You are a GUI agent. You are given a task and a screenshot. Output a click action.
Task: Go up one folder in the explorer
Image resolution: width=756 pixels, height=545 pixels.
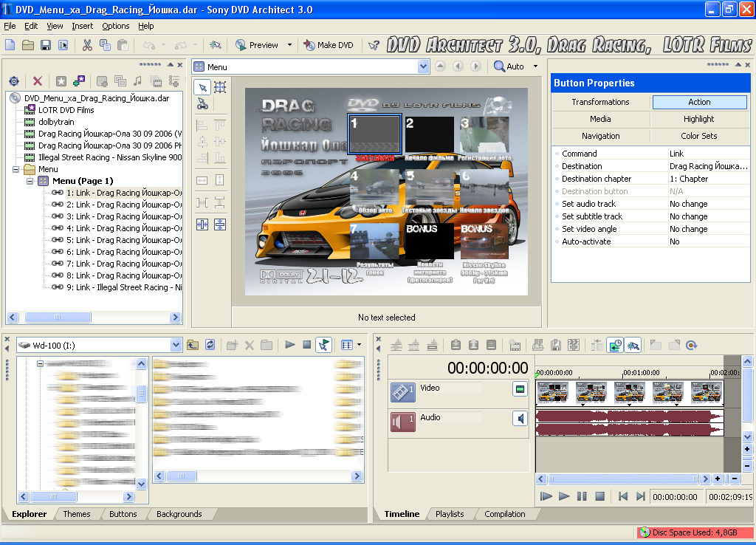[x=193, y=345]
